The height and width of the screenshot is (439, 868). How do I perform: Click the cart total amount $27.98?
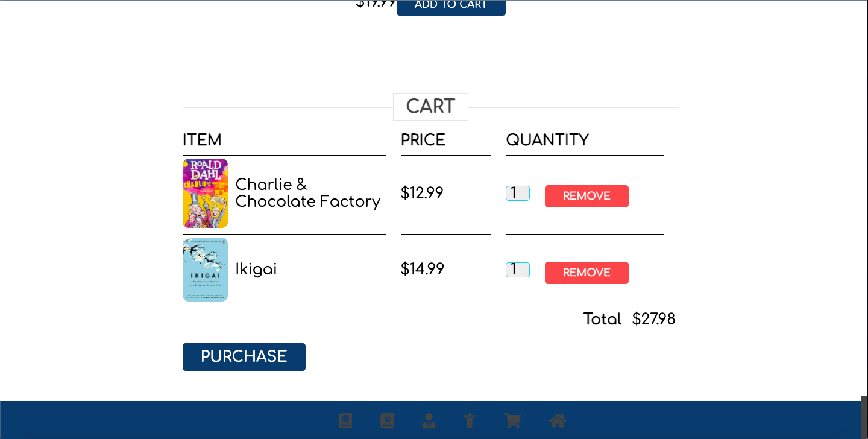tap(653, 320)
